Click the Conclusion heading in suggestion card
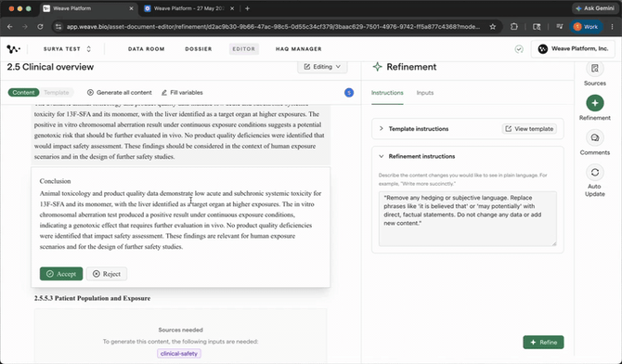 pos(55,181)
